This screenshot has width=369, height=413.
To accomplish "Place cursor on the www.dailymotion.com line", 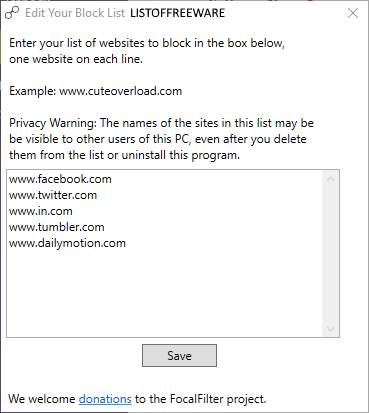I will (x=67, y=243).
